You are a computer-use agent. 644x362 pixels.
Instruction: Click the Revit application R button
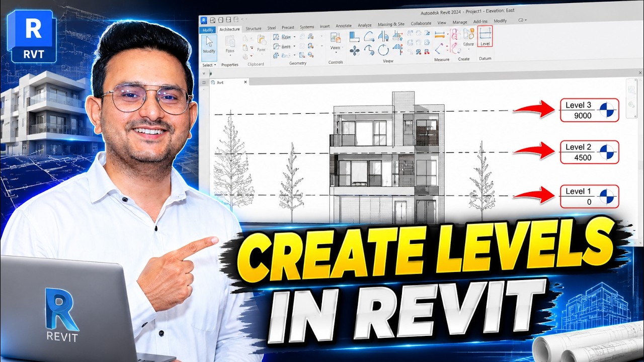click(x=204, y=20)
